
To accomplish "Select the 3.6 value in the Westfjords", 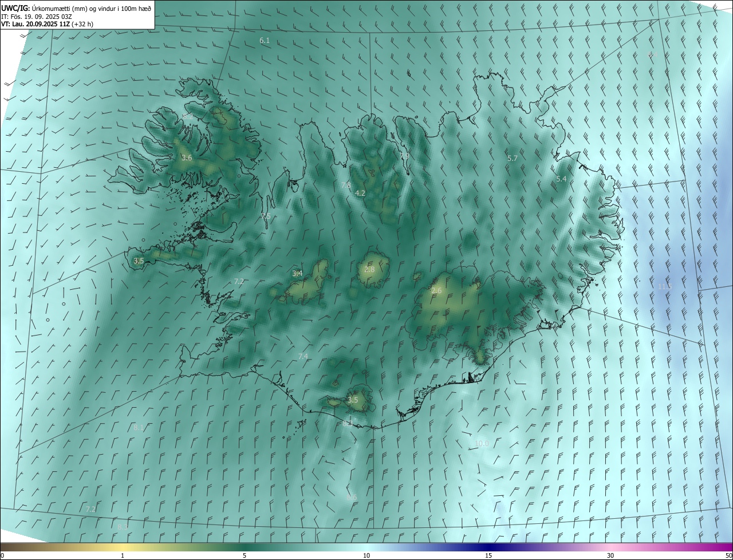I will [187, 158].
